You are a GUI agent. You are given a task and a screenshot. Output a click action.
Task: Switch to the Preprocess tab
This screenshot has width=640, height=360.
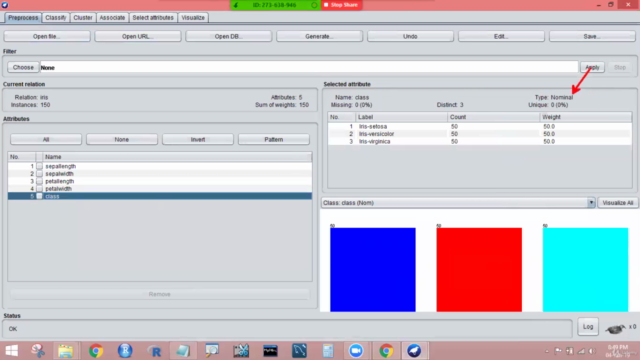[23, 18]
